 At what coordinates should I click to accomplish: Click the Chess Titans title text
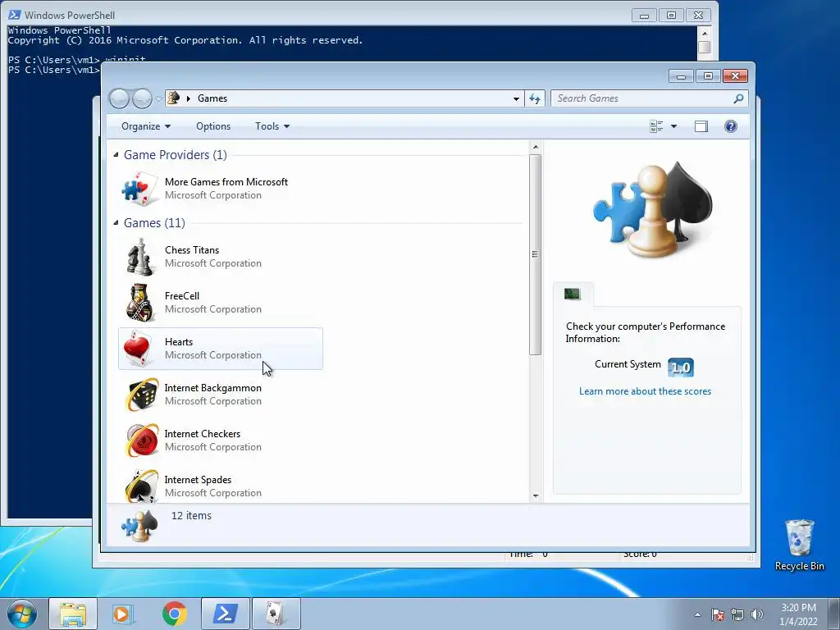point(192,250)
